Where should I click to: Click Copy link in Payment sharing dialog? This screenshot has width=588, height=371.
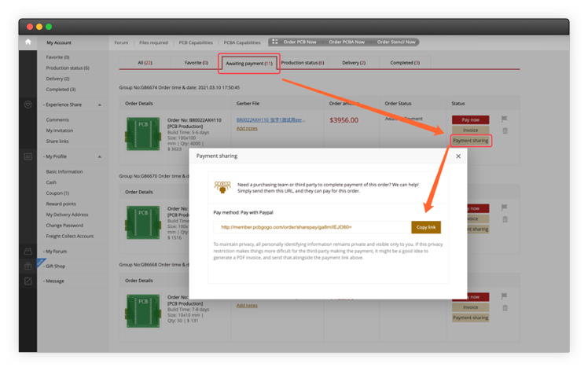pyautogui.click(x=426, y=227)
